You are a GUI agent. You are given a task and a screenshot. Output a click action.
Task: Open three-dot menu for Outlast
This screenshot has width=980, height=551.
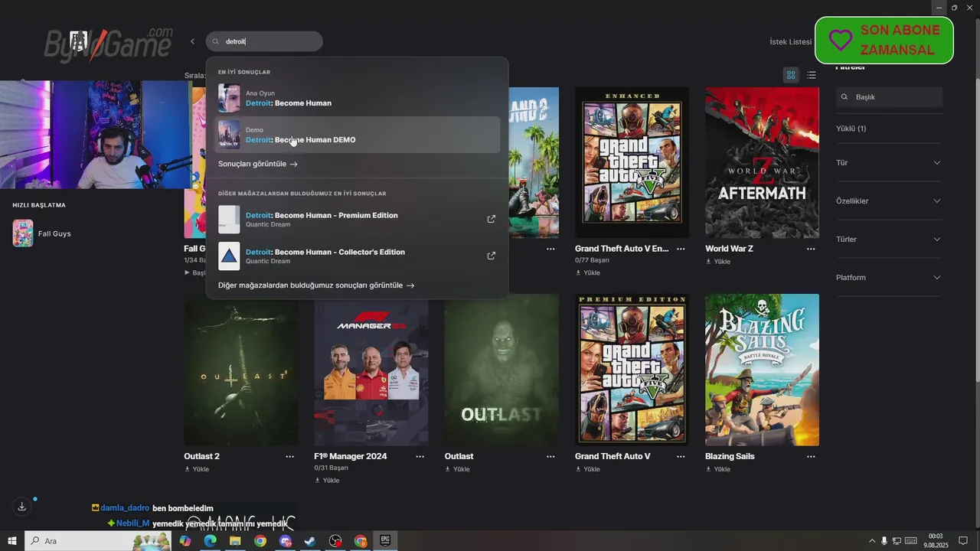550,456
